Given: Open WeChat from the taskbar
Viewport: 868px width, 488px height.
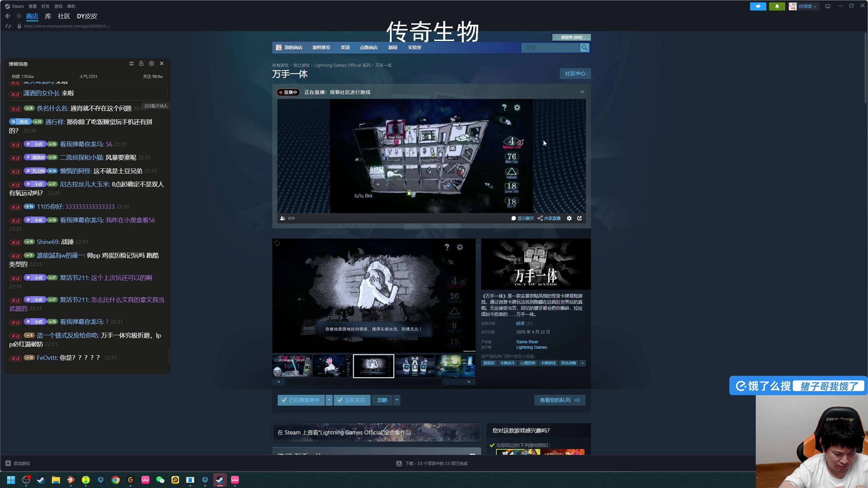Looking at the screenshot, I should pyautogui.click(x=160, y=480).
